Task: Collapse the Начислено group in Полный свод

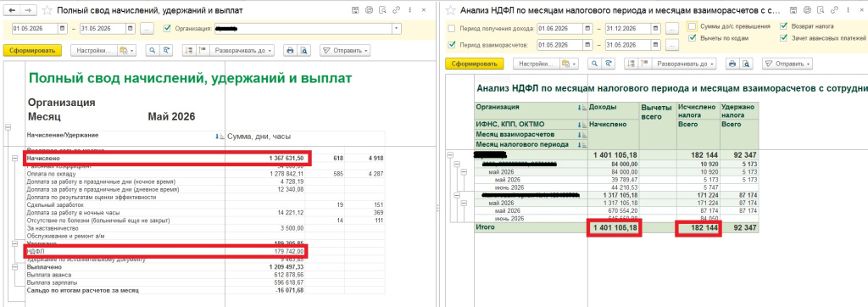Action: coord(14,158)
